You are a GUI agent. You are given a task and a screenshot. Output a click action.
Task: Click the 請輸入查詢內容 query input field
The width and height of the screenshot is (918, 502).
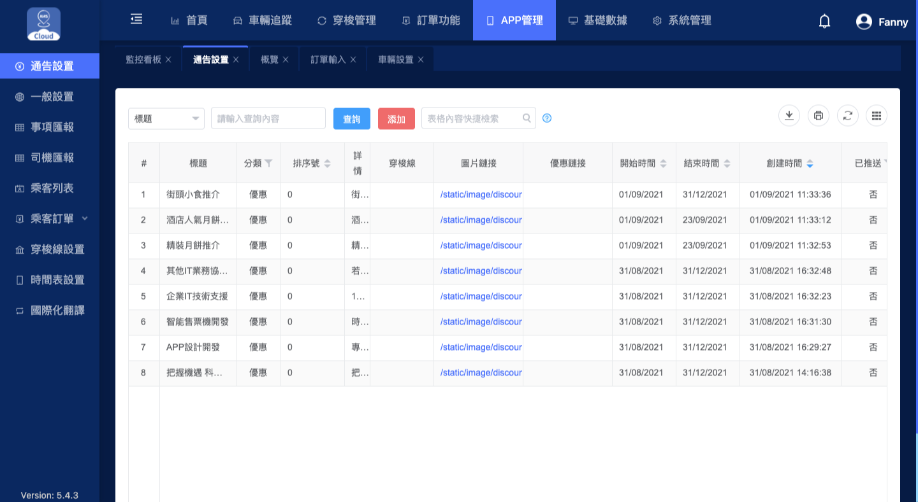pos(268,119)
